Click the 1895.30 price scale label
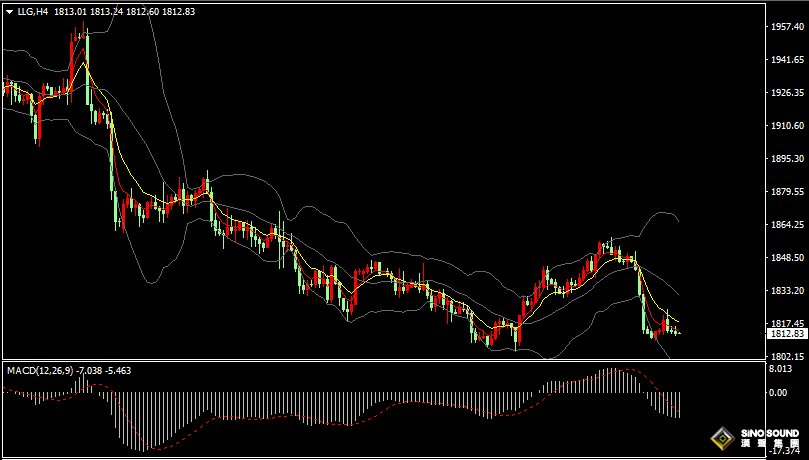 (x=786, y=158)
